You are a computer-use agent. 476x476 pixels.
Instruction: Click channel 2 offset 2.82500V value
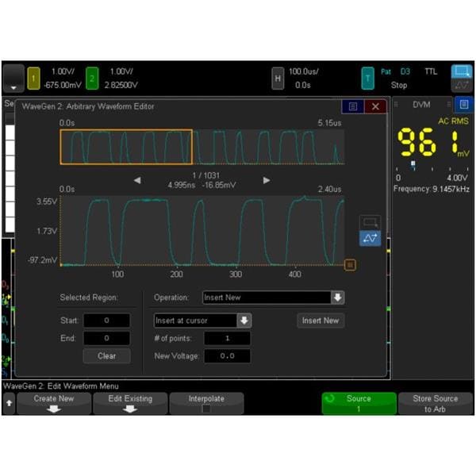tap(121, 85)
